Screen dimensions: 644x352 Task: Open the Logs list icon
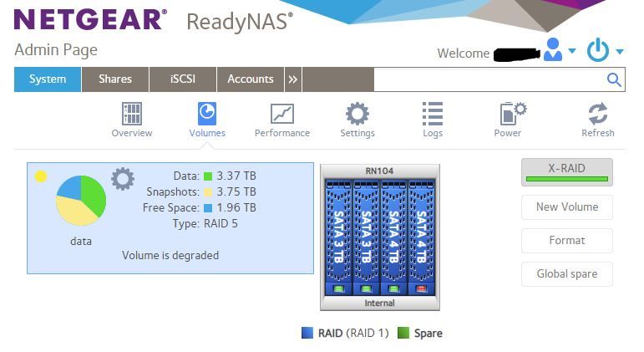point(433,114)
